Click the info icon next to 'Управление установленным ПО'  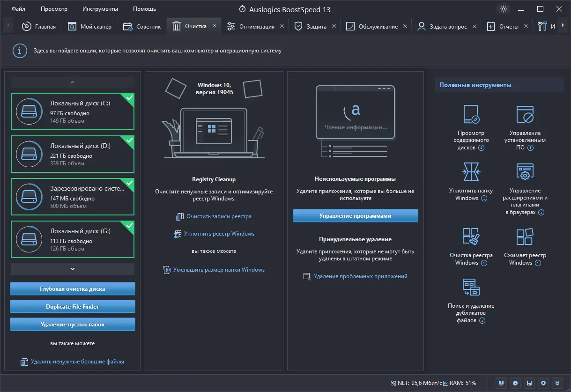coord(530,148)
